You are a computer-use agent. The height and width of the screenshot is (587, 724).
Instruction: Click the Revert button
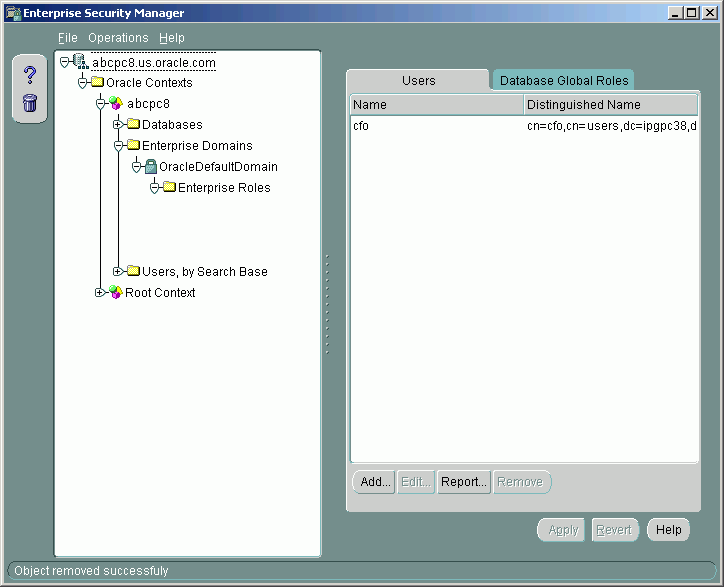[x=614, y=530]
